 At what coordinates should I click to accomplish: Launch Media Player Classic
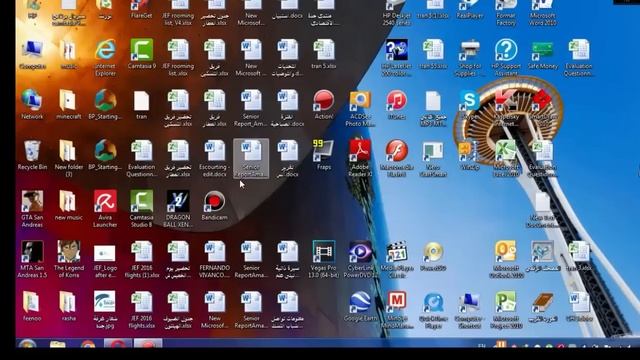click(396, 260)
